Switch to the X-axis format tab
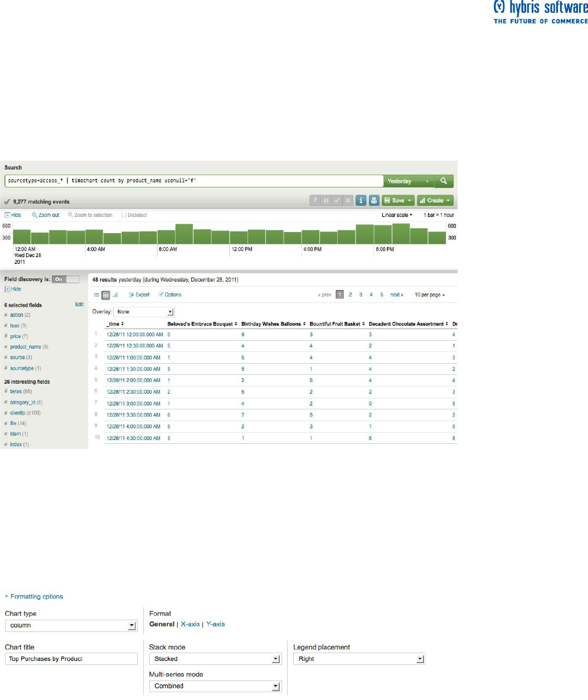This screenshot has width=588, height=700. coord(190,624)
